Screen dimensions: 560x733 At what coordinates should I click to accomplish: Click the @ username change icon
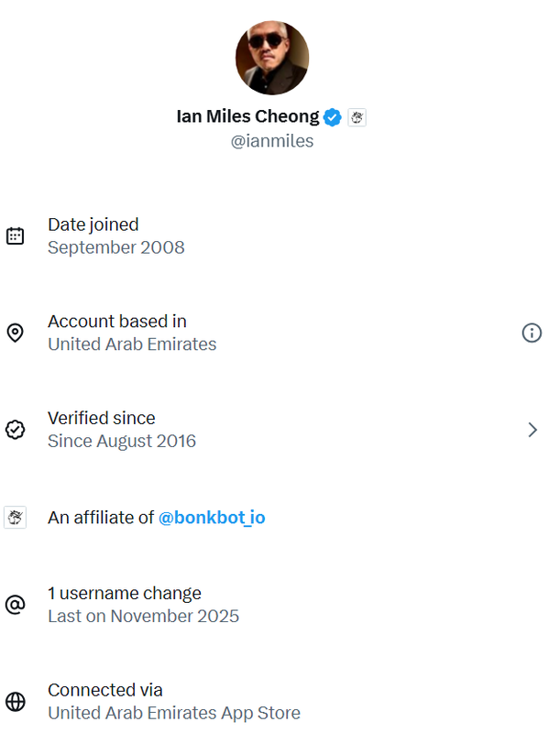pos(15,605)
